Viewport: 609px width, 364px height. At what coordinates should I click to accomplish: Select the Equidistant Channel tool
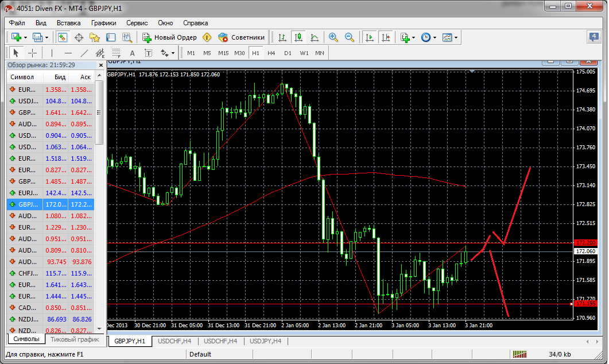100,53
